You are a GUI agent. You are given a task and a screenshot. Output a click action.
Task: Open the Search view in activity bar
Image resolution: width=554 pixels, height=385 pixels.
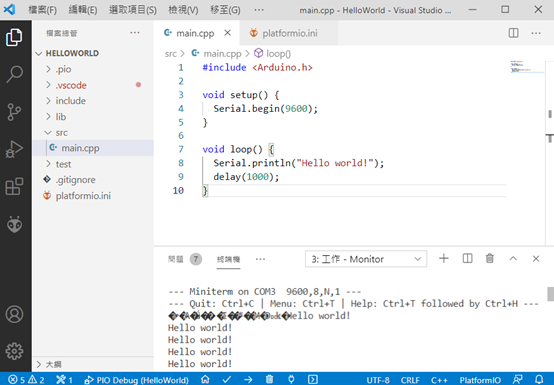[14, 75]
